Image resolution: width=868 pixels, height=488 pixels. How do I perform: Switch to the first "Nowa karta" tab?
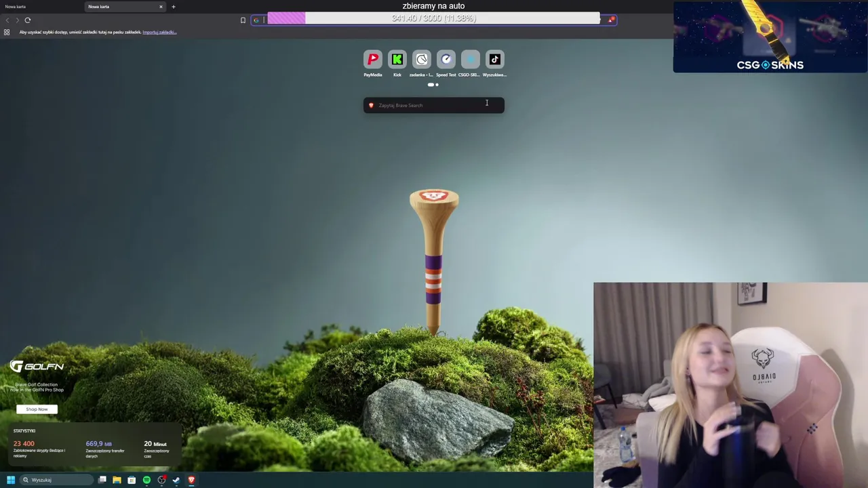[16, 7]
